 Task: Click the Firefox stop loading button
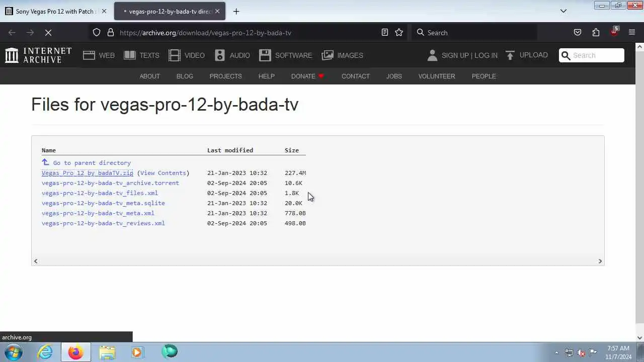(x=48, y=33)
